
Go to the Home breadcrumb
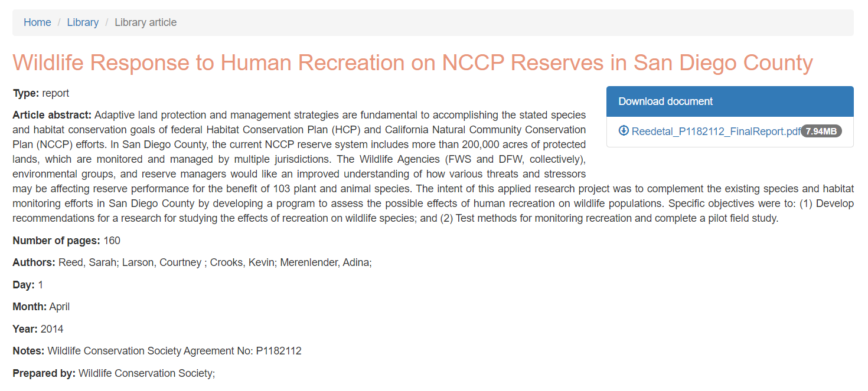pos(37,22)
